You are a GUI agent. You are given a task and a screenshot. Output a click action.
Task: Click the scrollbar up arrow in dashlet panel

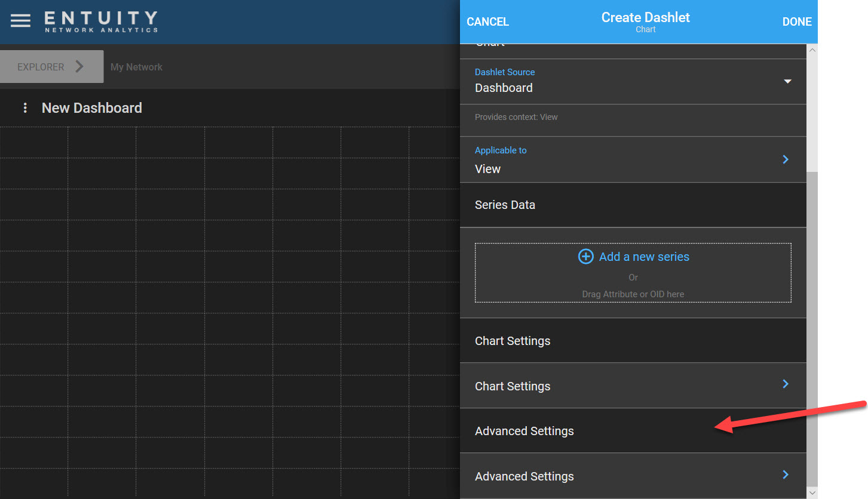point(812,50)
